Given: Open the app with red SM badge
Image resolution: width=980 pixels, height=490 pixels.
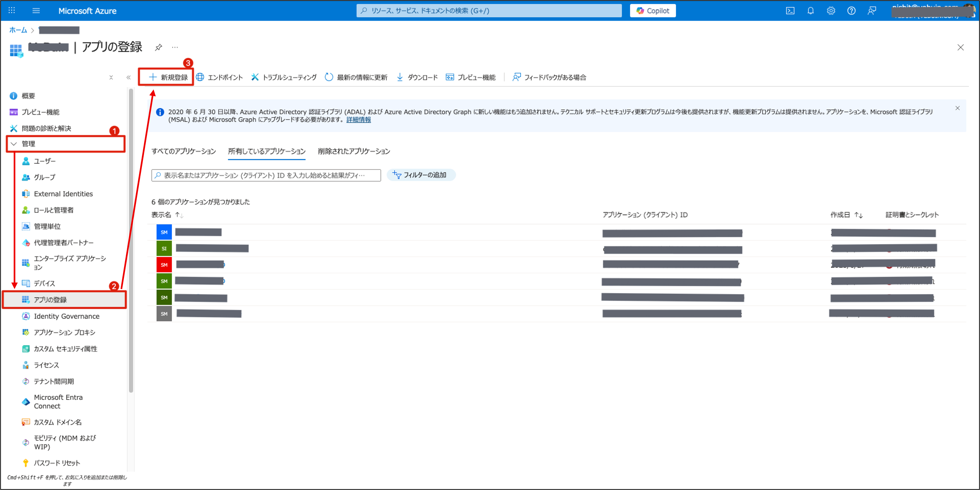Looking at the screenshot, I should point(200,265).
